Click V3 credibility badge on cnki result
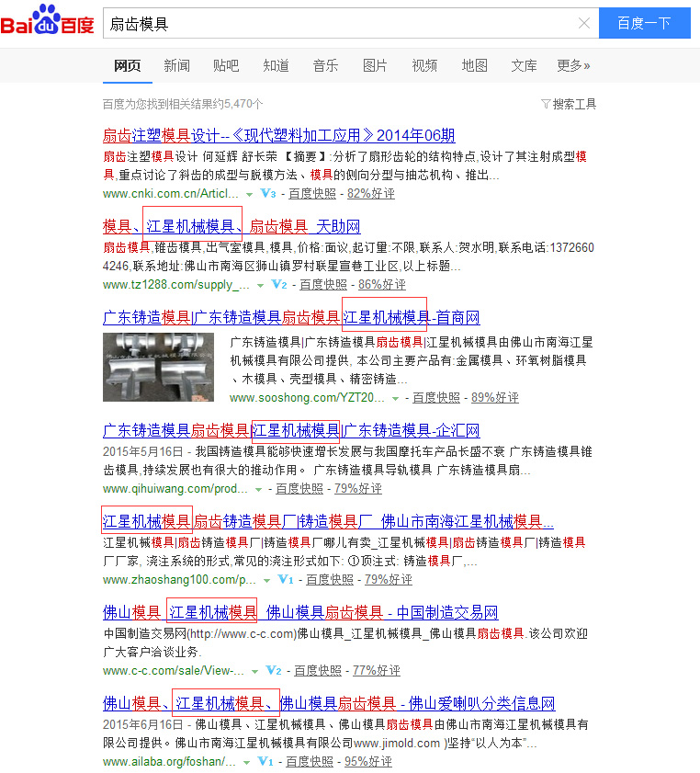 268,193
